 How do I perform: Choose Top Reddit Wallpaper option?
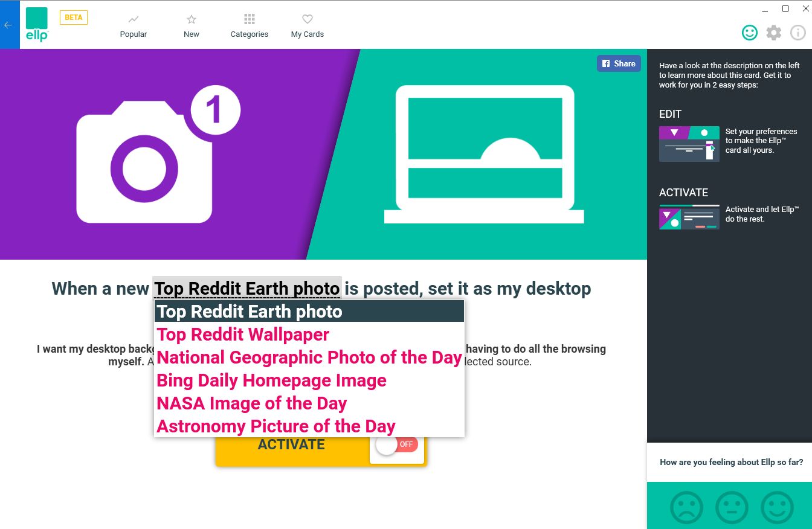(x=309, y=335)
